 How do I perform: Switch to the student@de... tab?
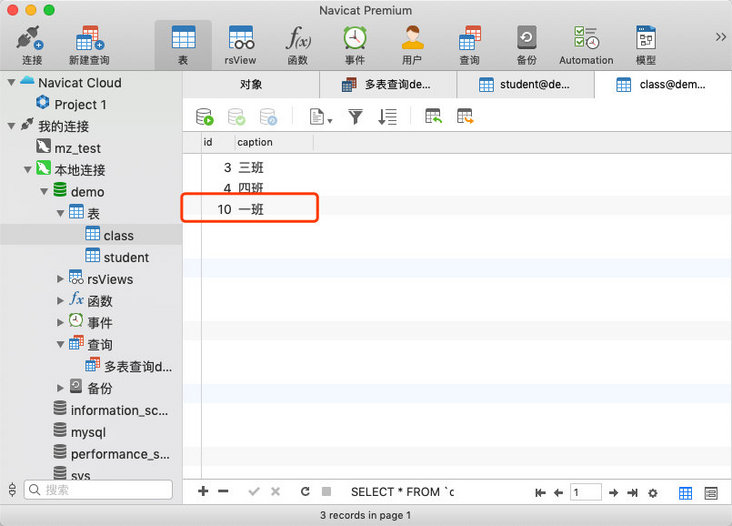(x=525, y=84)
